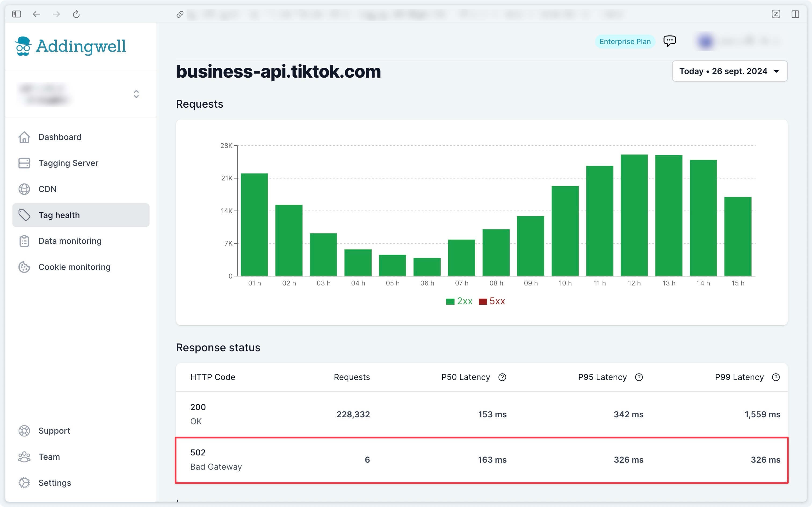This screenshot has height=507, width=812.
Task: Click the Dashboard home icon
Action: [x=24, y=137]
